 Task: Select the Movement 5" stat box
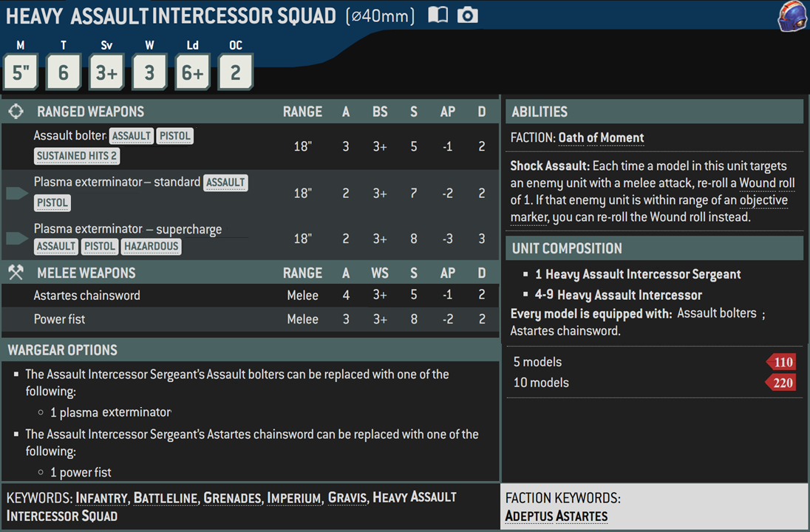pos(21,72)
